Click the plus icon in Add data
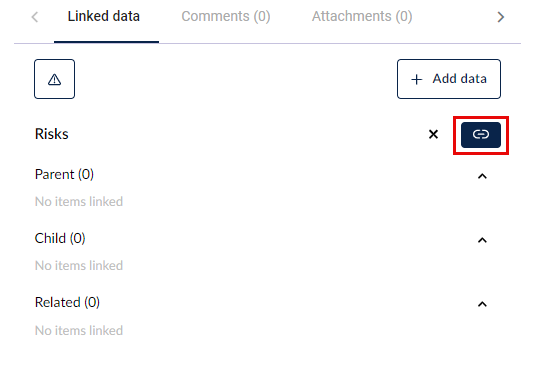This screenshot has height=373, width=535. tap(417, 80)
